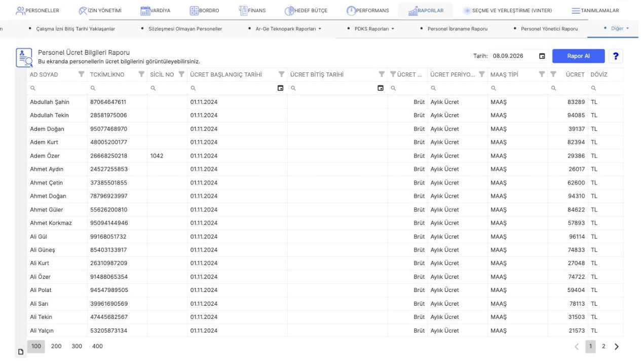
Task: Click sicil no 1042 cell
Action: [x=157, y=155]
